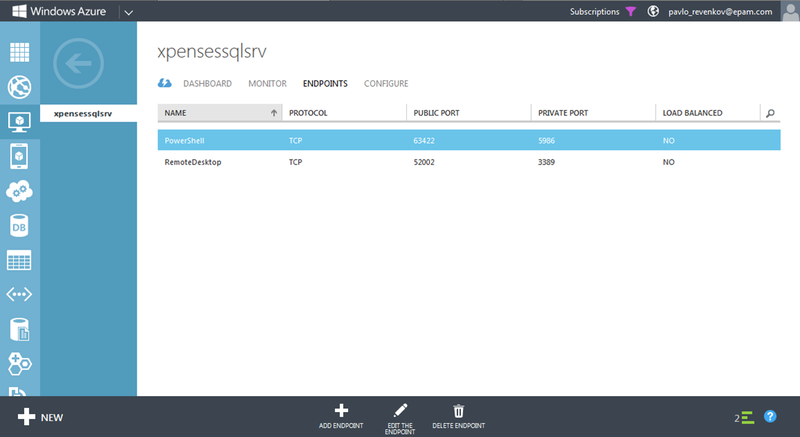Switch to Configure tab
800x437 pixels.
click(386, 84)
